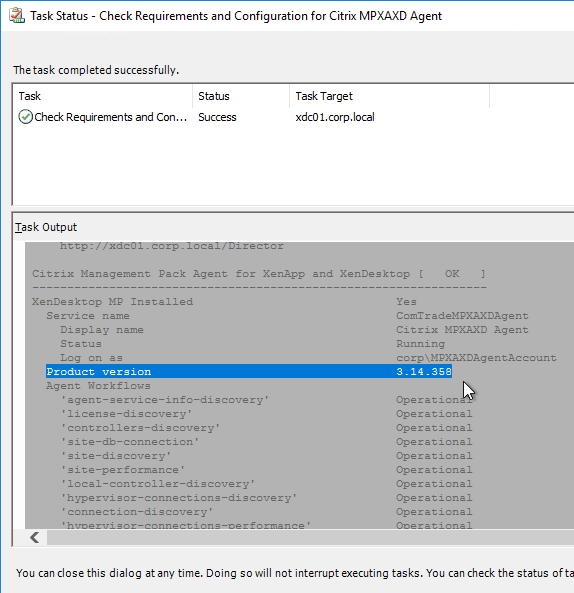The image size is (574, 593).
Task: Click the 'controllers-discovery' workflow
Action: pyautogui.click(x=140, y=427)
